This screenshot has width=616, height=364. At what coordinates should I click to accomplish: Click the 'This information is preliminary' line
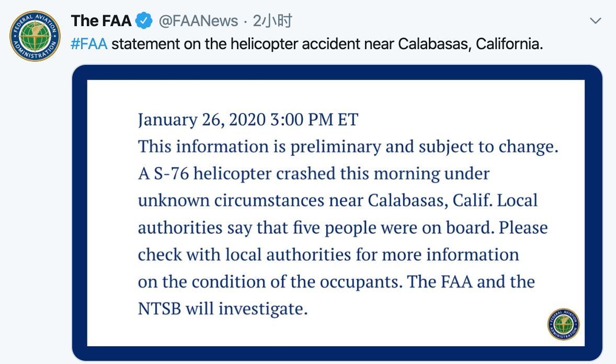(x=348, y=146)
